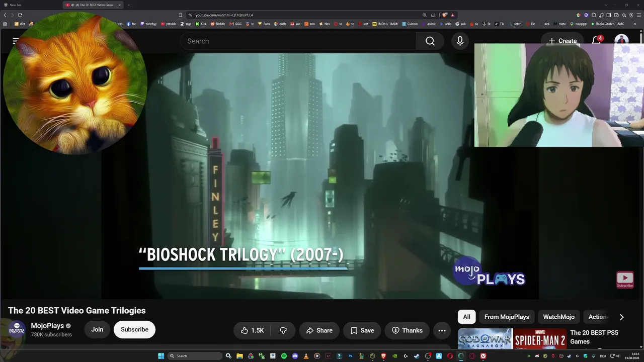Zoom icon in address bar
This screenshot has height=362, width=644.
pyautogui.click(x=425, y=15)
